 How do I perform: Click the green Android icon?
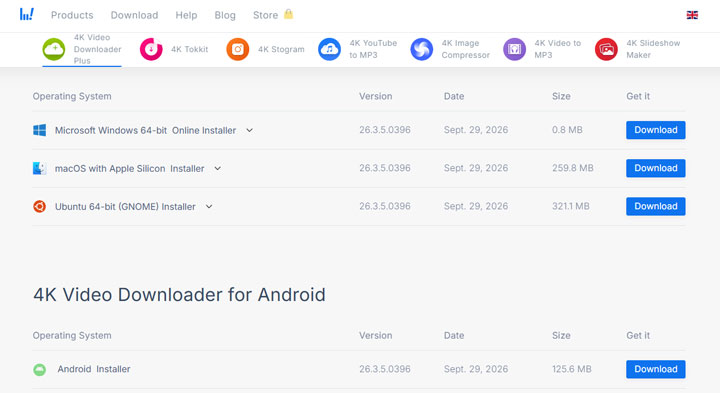39,369
